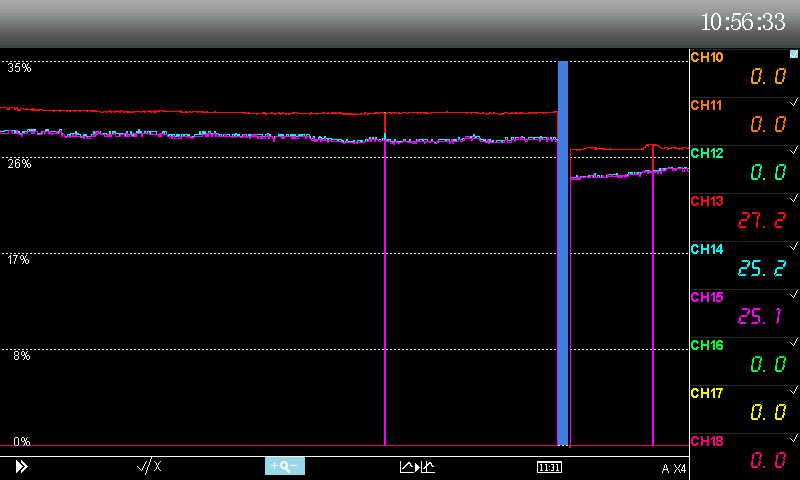Viewport: 800px width, 480px height.
Task: Click the CH17 value 0.0
Action: click(768, 412)
